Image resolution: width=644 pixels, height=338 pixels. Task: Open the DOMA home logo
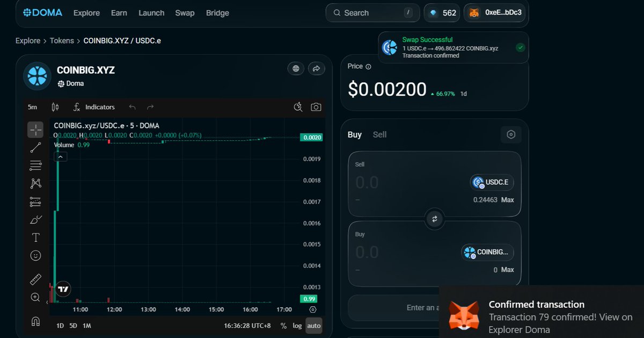coord(42,12)
